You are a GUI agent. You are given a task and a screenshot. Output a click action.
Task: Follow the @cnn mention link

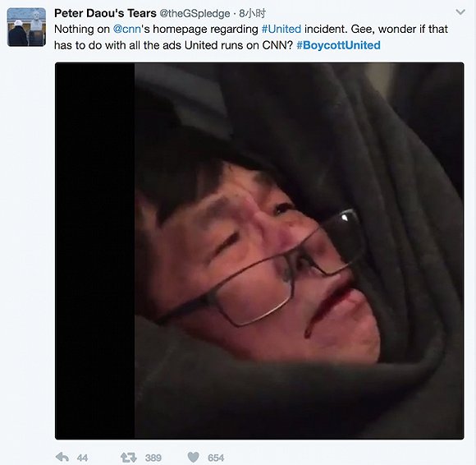click(127, 30)
